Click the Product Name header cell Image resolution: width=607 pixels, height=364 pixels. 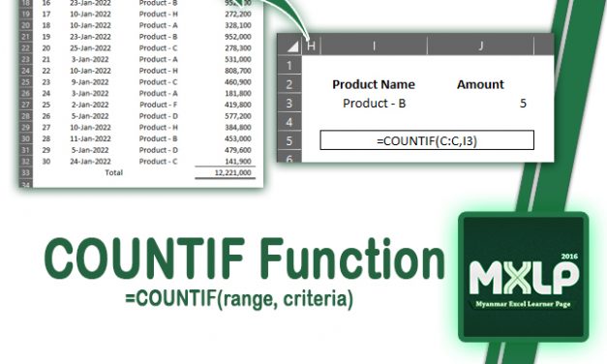pyautogui.click(x=374, y=84)
